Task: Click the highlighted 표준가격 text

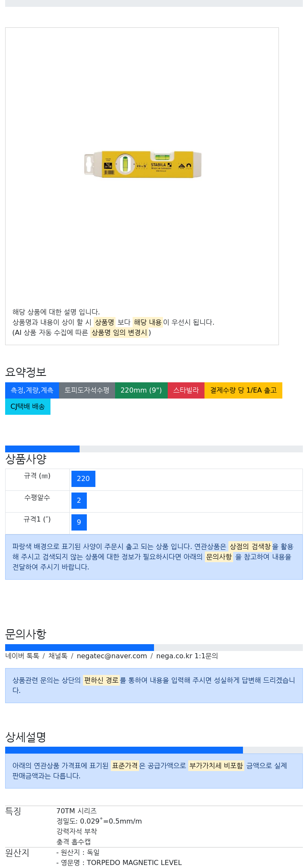Action: click(125, 766)
